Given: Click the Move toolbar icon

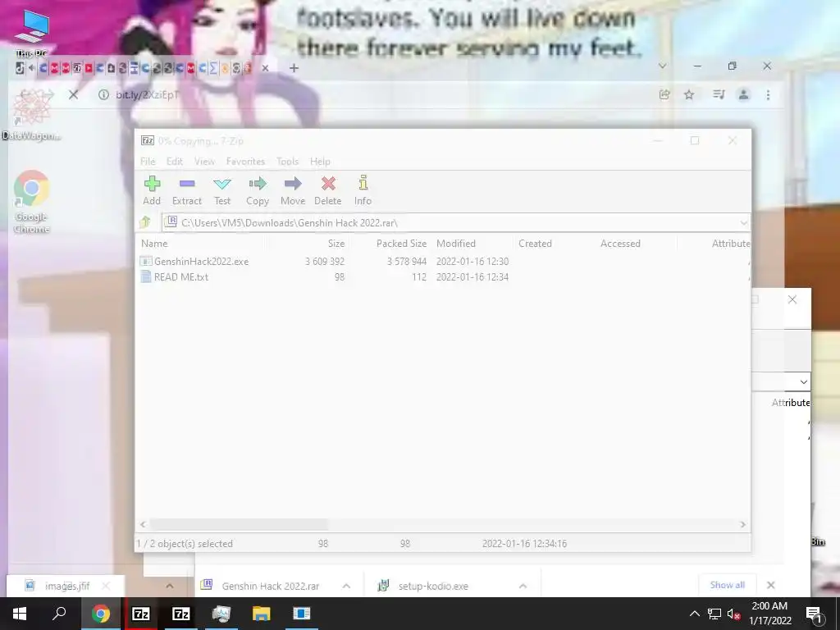Looking at the screenshot, I should 293,190.
